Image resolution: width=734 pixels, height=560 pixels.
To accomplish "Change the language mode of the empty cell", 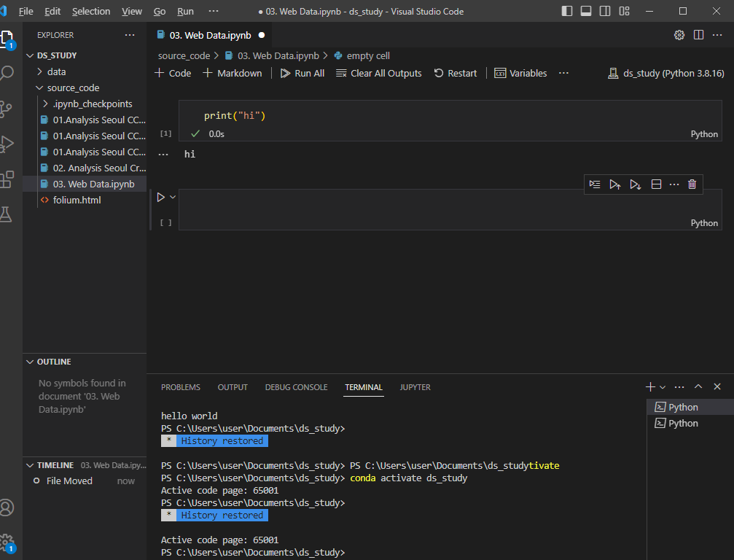I will (x=704, y=223).
